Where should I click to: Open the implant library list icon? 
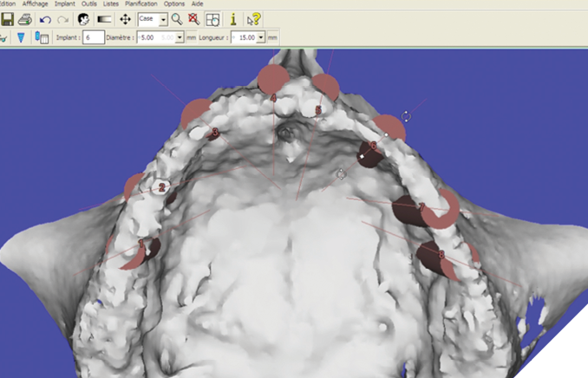(42, 37)
